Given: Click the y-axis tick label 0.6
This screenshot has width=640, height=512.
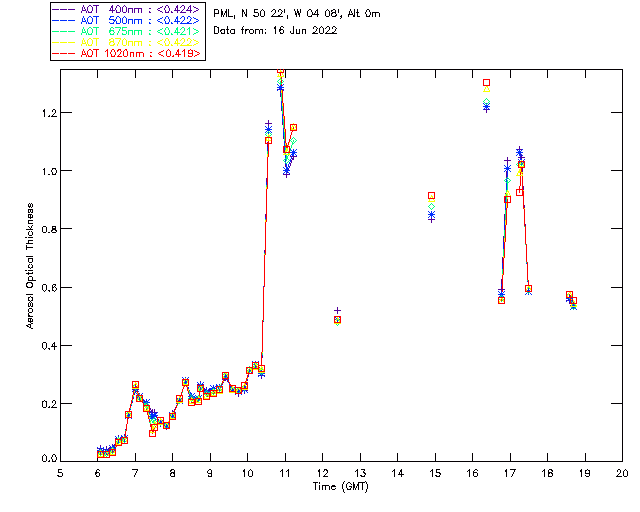Looking at the screenshot, I should pos(49,287).
